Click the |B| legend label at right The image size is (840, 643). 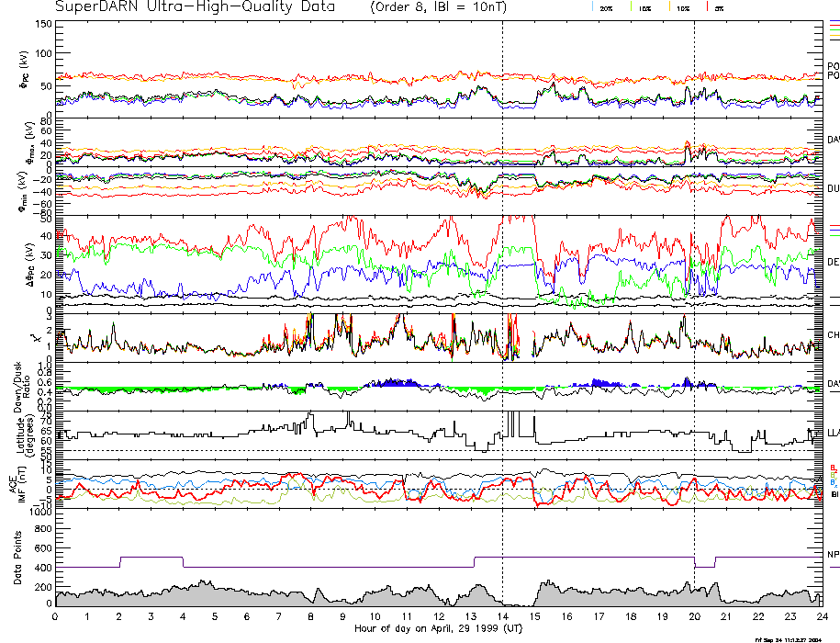point(834,495)
